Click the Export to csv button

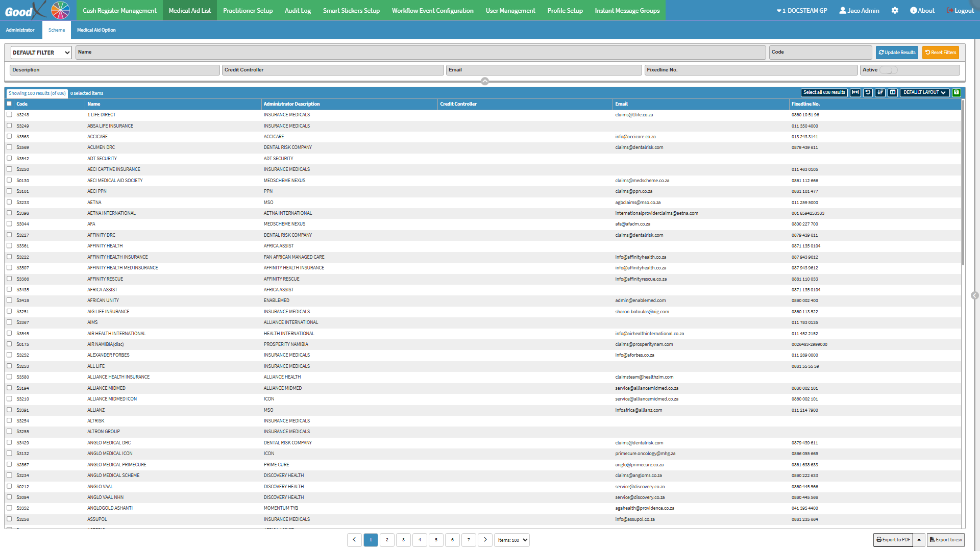pos(946,540)
